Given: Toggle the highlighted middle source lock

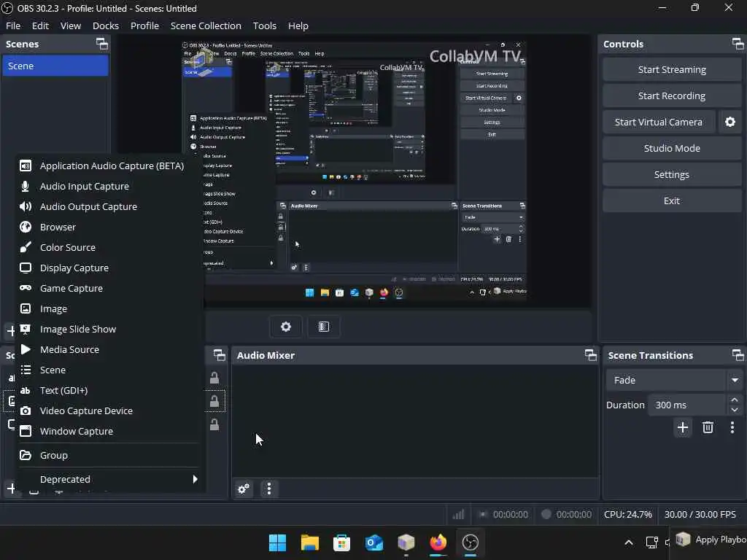Looking at the screenshot, I should 214,402.
